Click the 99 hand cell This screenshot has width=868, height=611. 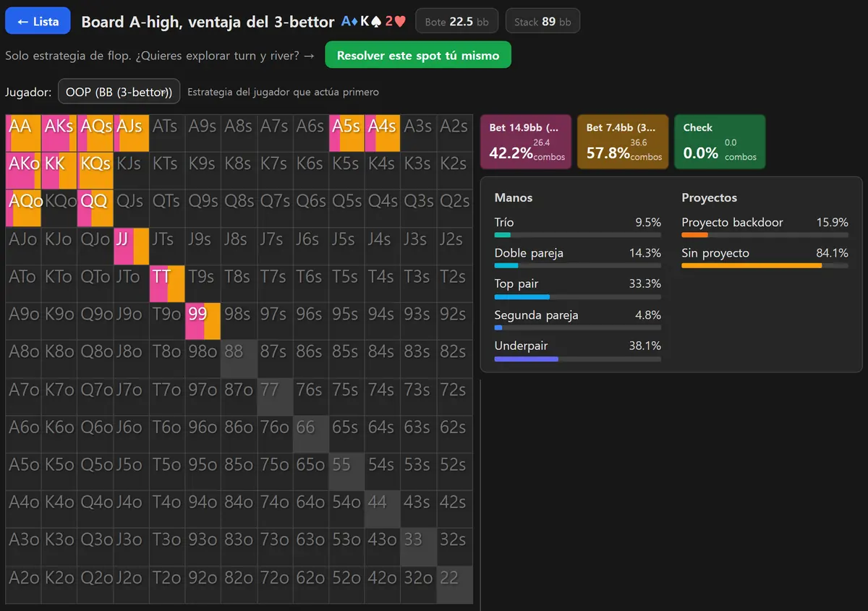click(x=203, y=321)
